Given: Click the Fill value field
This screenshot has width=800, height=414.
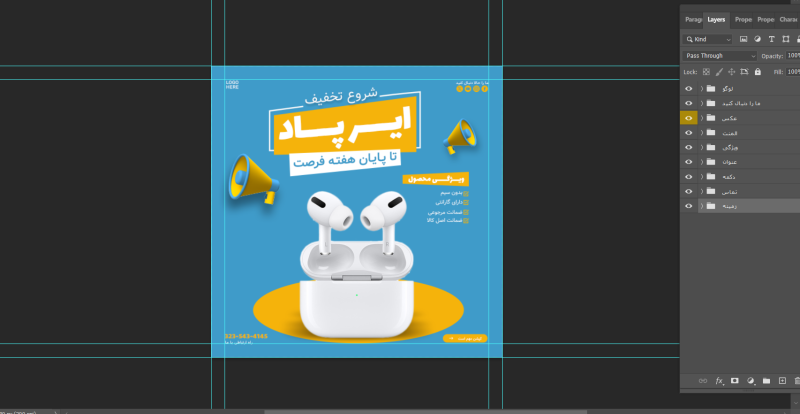Looking at the screenshot, I should click(793, 72).
